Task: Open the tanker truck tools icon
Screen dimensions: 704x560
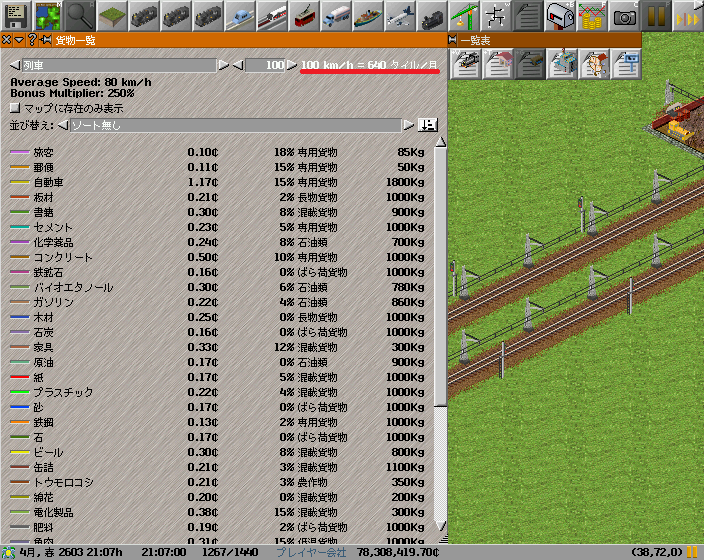Action: pyautogui.click(x=336, y=16)
